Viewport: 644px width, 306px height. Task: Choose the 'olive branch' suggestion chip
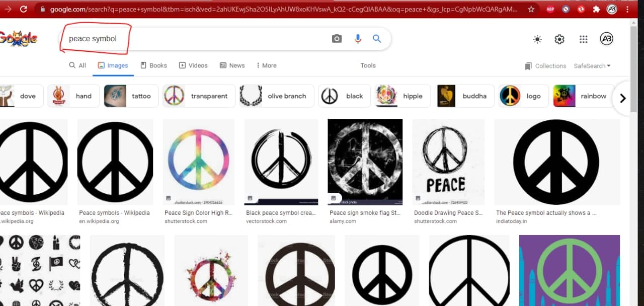277,96
